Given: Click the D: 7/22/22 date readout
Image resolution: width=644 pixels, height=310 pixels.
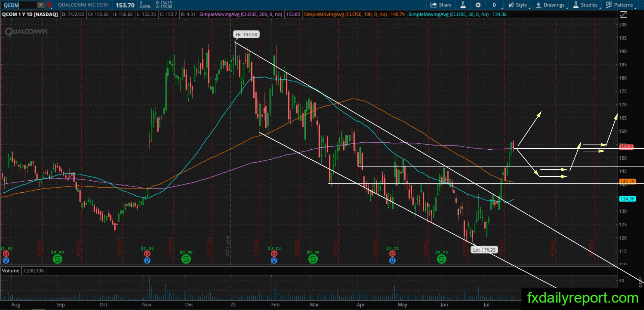Looking at the screenshot, I should click(x=73, y=14).
